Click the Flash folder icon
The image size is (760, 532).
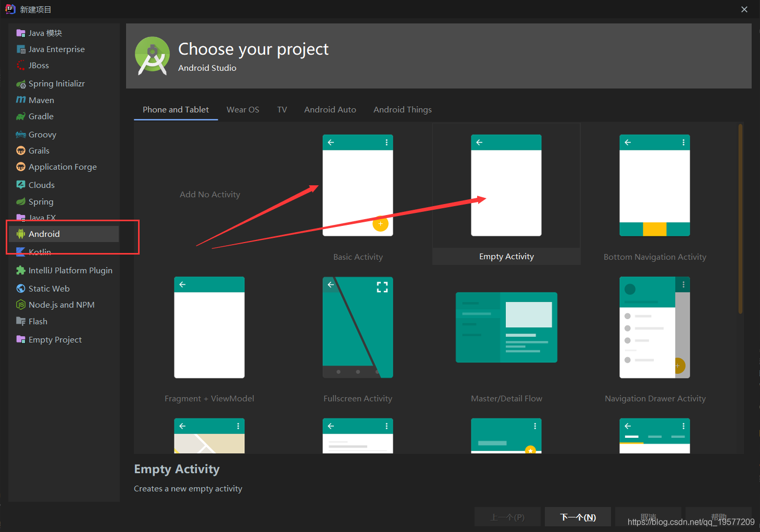(x=21, y=321)
